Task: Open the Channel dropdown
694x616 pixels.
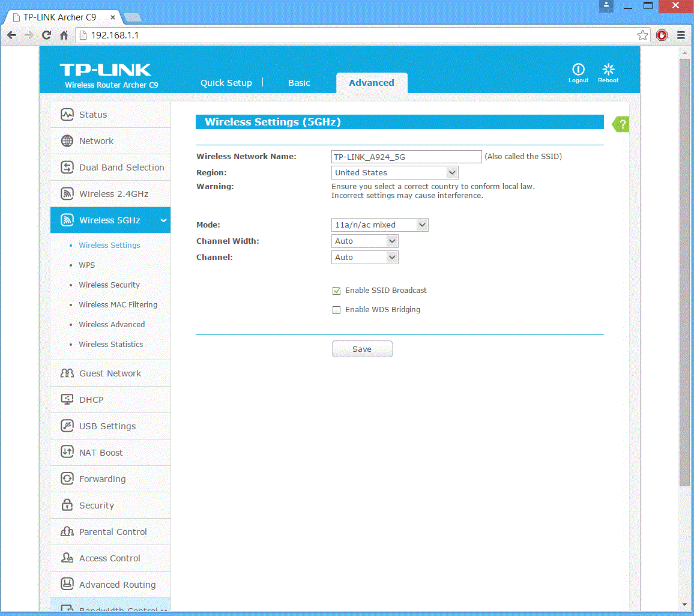Action: point(364,258)
